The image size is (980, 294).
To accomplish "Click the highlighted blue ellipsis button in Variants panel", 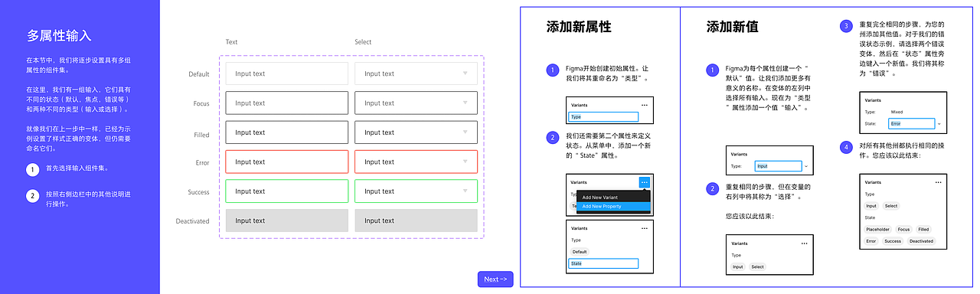I will pos(644,182).
